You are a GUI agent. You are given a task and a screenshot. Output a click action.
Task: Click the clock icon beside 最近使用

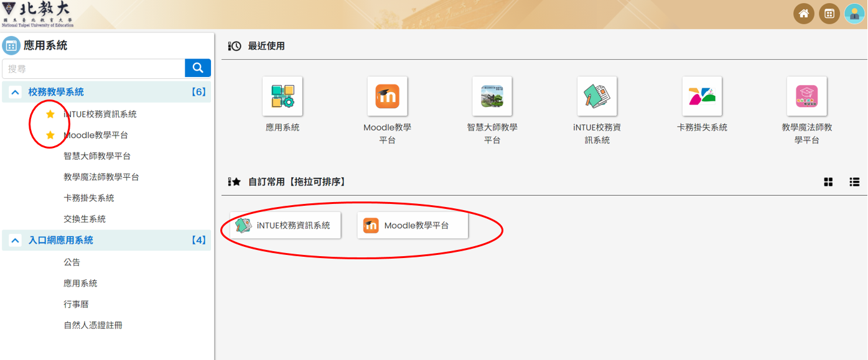[235, 46]
